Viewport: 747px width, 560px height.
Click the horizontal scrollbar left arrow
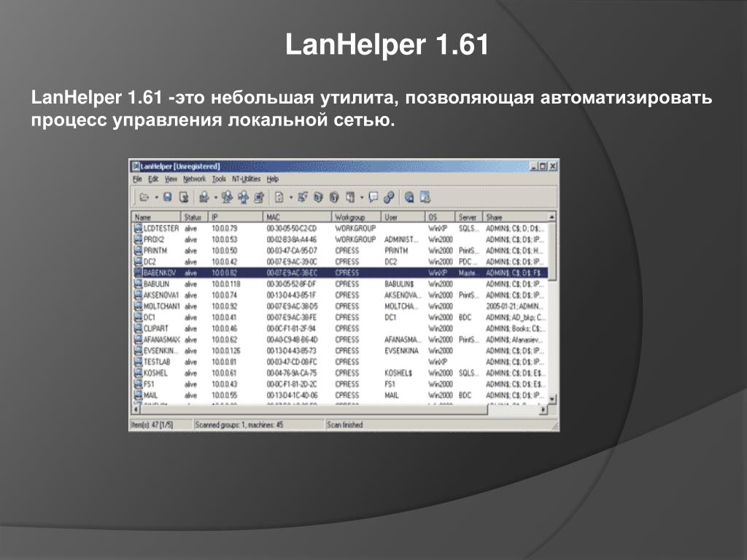(136, 409)
